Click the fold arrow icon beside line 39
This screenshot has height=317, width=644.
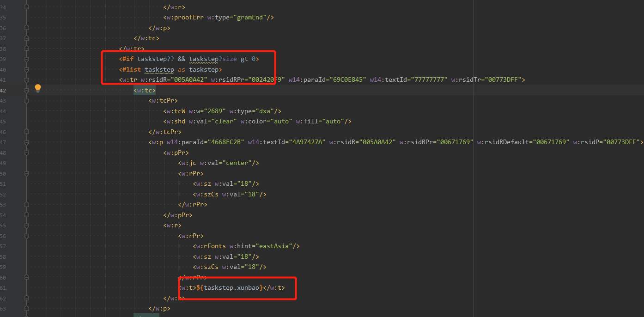[x=26, y=59]
